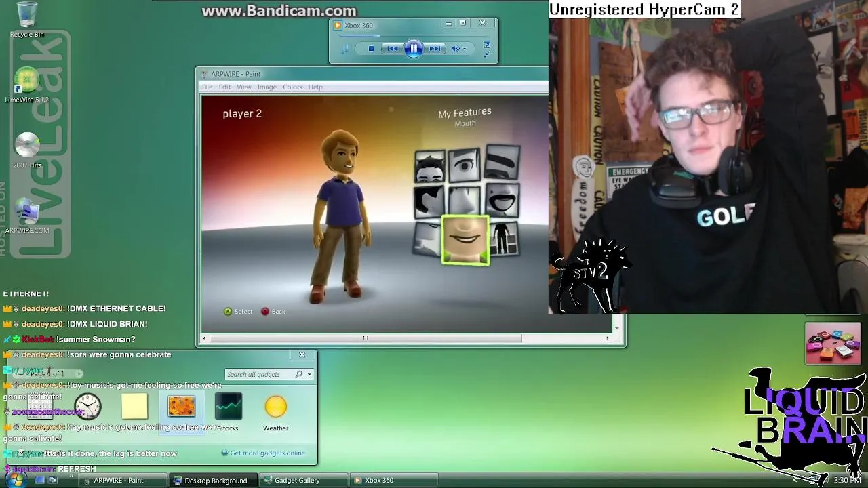This screenshot has width=868, height=488.
Task: Open the View menu in Paint
Action: click(x=244, y=87)
